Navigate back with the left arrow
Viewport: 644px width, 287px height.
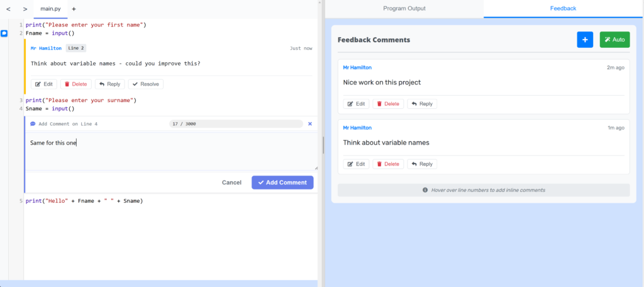8,9
